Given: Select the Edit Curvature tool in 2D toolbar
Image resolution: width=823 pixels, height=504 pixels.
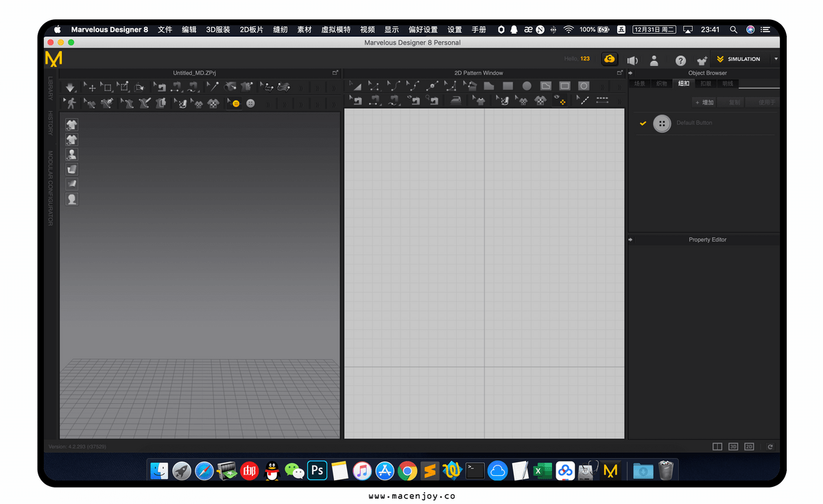Looking at the screenshot, I should click(x=393, y=86).
